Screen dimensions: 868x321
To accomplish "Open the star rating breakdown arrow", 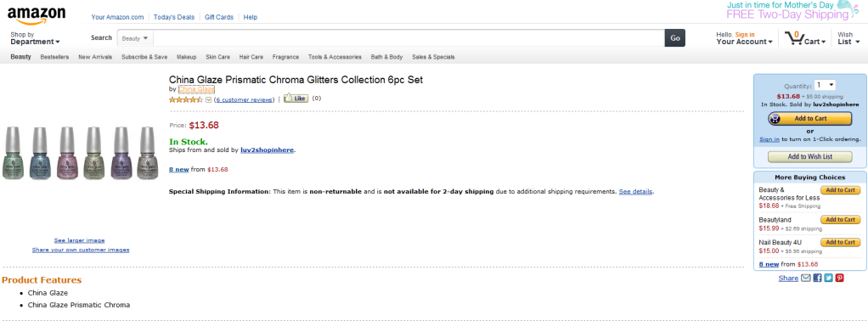I will [209, 99].
